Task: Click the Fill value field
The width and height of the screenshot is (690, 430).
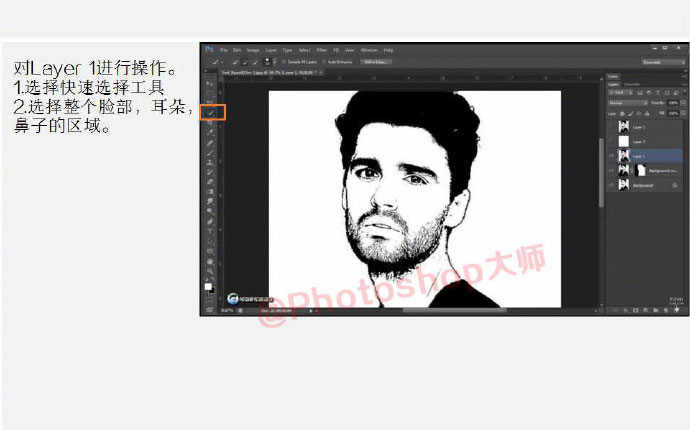Action: point(673,114)
